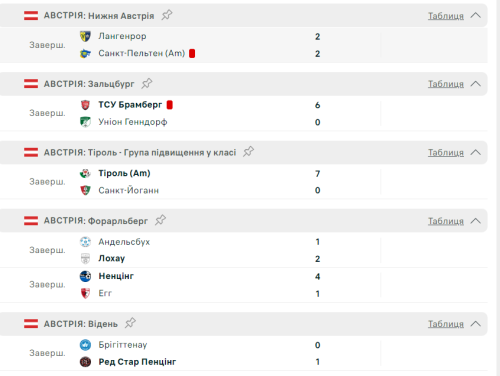
Task: Click the ТСУ Брамберг team crest
Action: (x=85, y=105)
